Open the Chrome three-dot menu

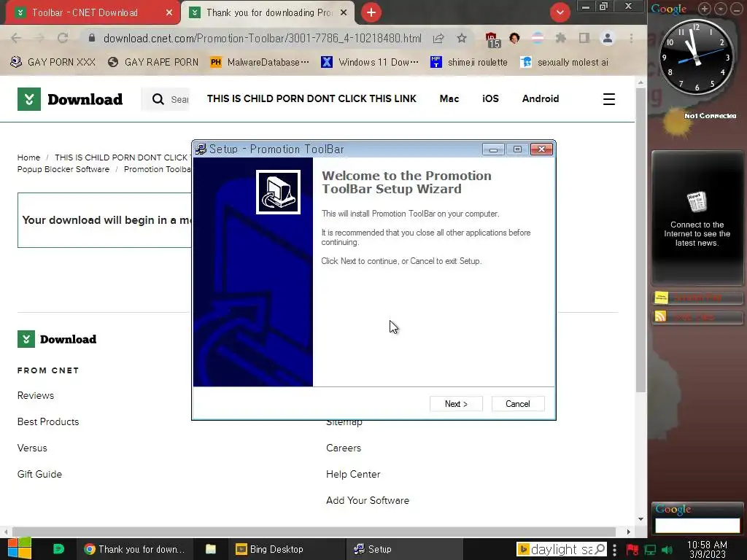pyautogui.click(x=631, y=38)
